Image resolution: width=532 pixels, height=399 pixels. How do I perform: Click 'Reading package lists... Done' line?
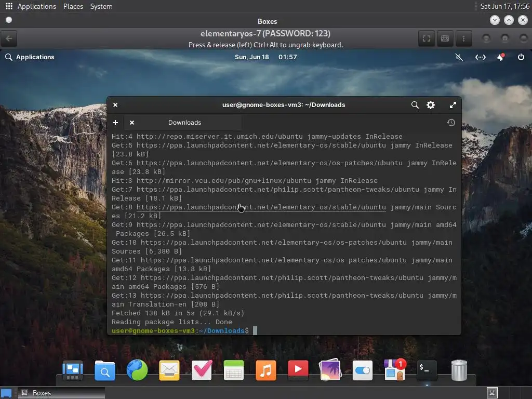pyautogui.click(x=171, y=322)
